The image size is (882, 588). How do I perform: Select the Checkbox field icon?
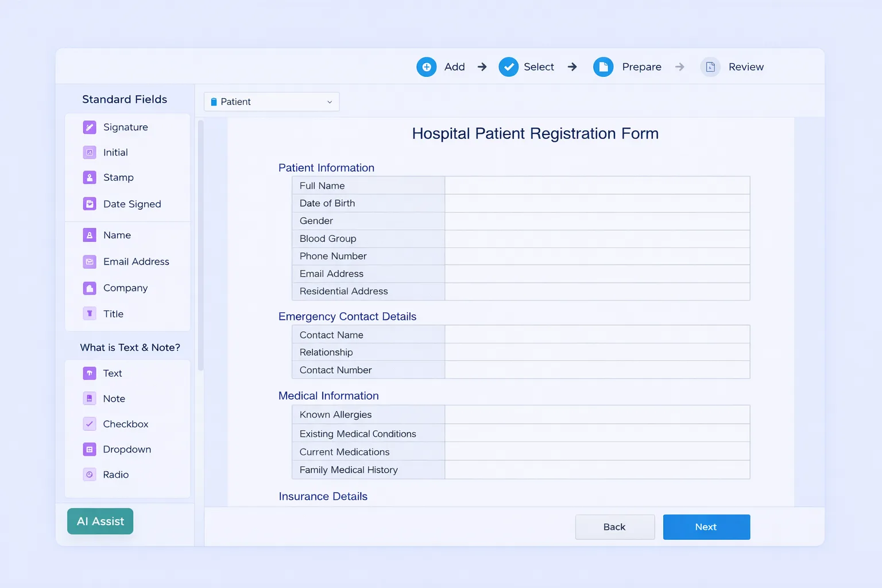[90, 424]
